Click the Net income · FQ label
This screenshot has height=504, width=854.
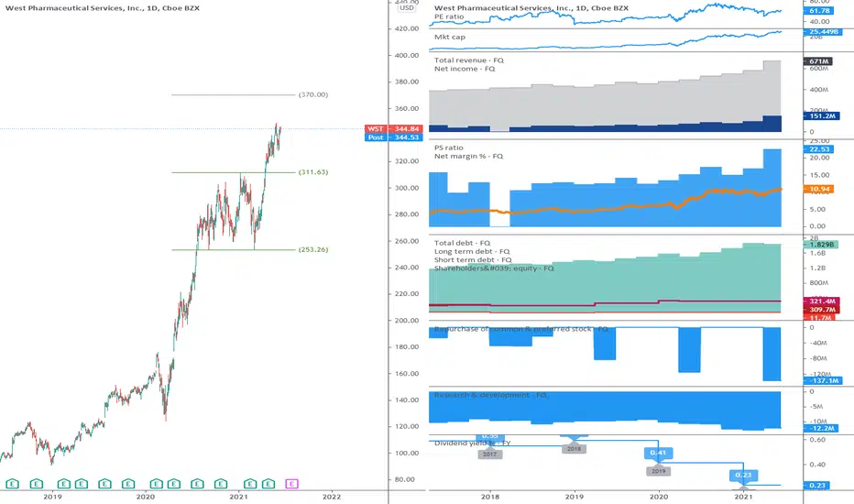(465, 69)
